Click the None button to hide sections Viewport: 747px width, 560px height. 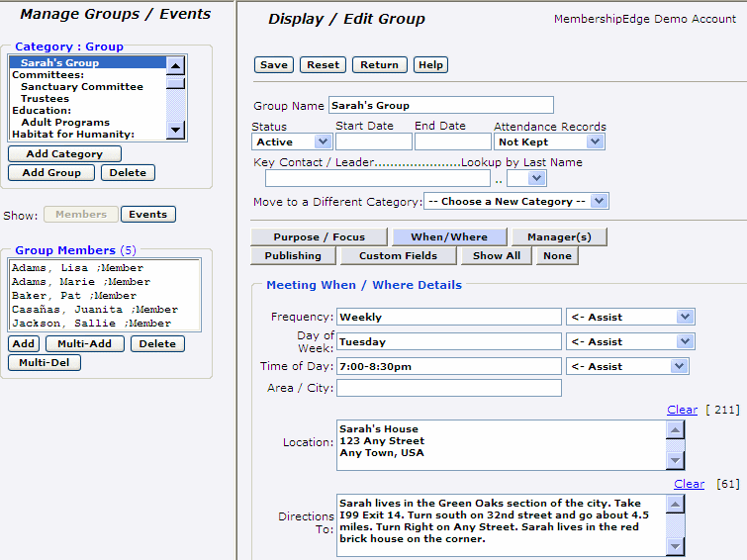tap(557, 256)
